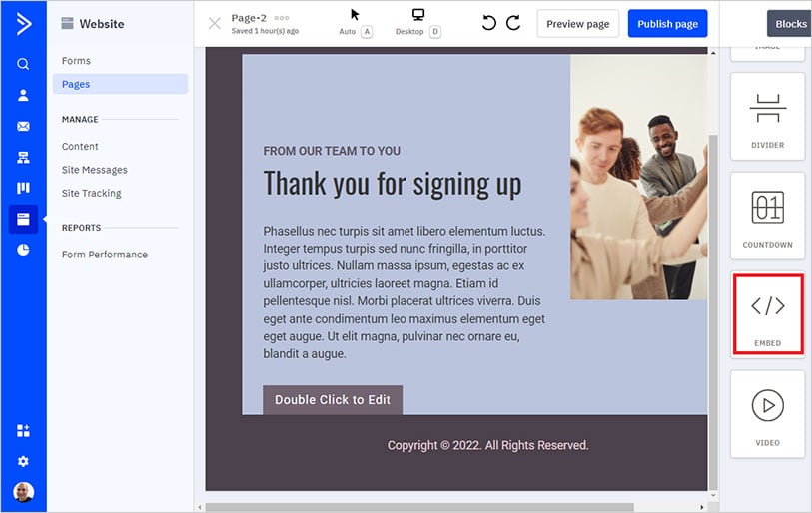
Task: Click the ActiveCampaign logo icon
Action: [x=23, y=24]
